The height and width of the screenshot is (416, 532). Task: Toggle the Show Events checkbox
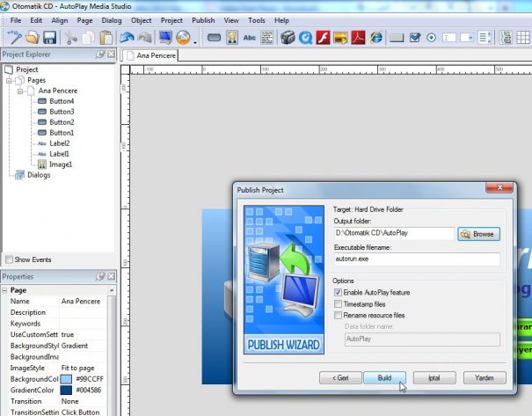9,259
